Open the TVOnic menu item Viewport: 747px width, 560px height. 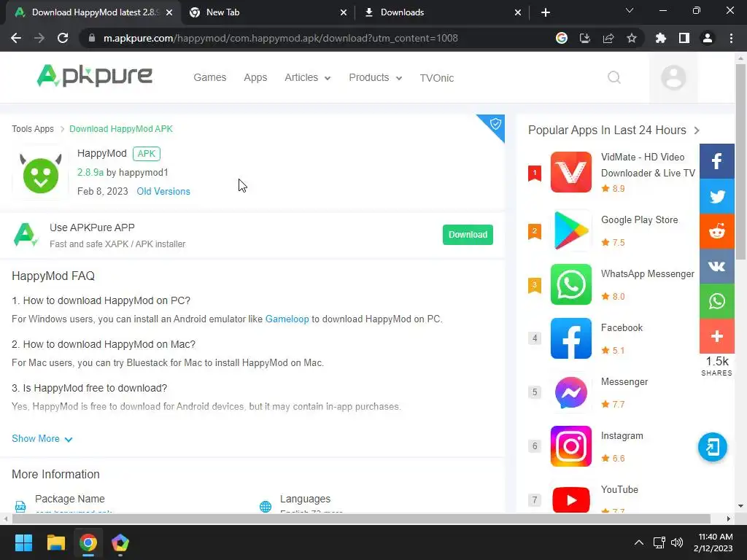[x=436, y=78]
